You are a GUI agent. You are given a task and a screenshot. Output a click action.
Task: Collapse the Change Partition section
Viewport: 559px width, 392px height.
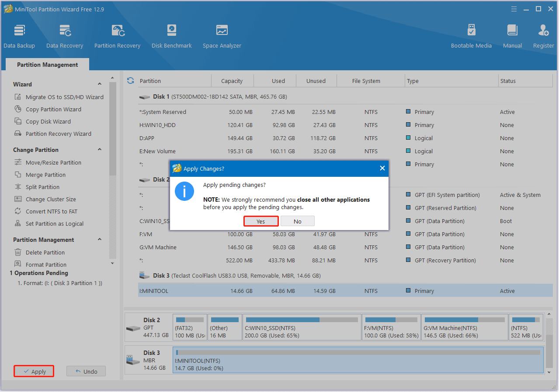100,150
